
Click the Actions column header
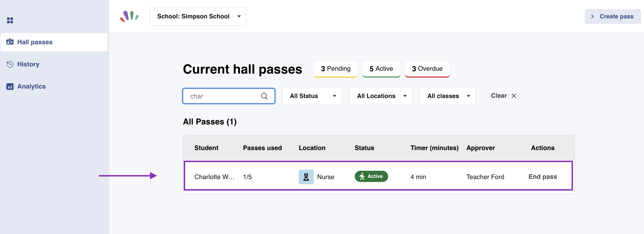coord(543,148)
